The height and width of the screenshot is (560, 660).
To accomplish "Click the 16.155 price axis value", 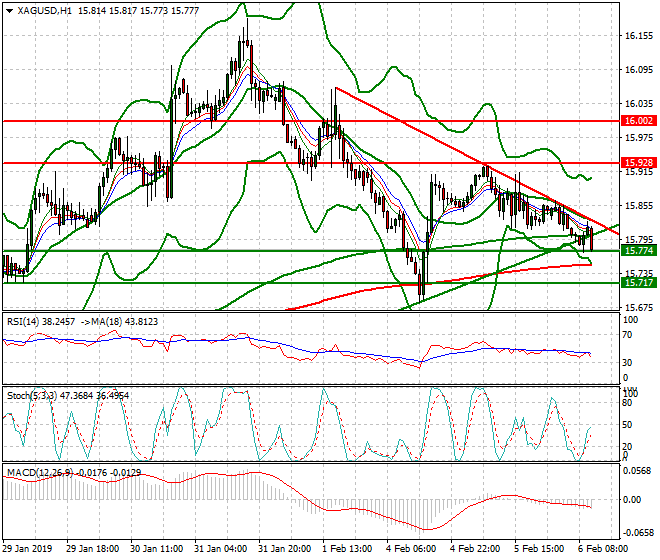I will coord(639,36).
